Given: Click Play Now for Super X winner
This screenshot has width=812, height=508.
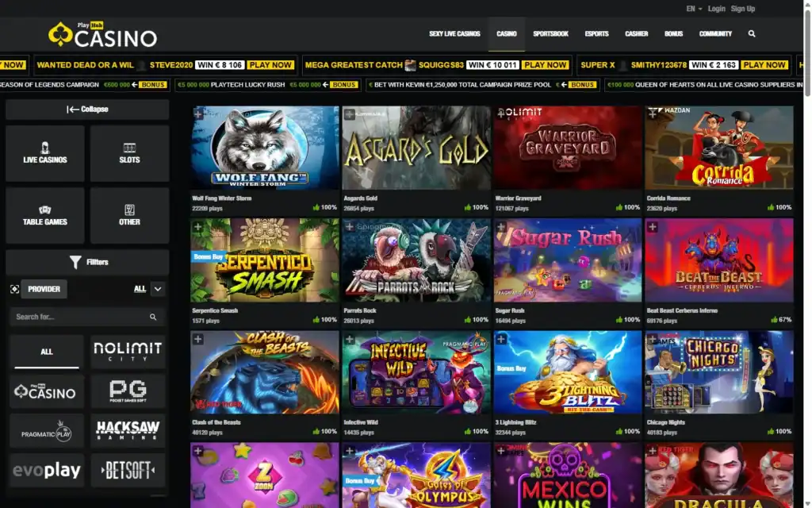Looking at the screenshot, I should pyautogui.click(x=764, y=65).
